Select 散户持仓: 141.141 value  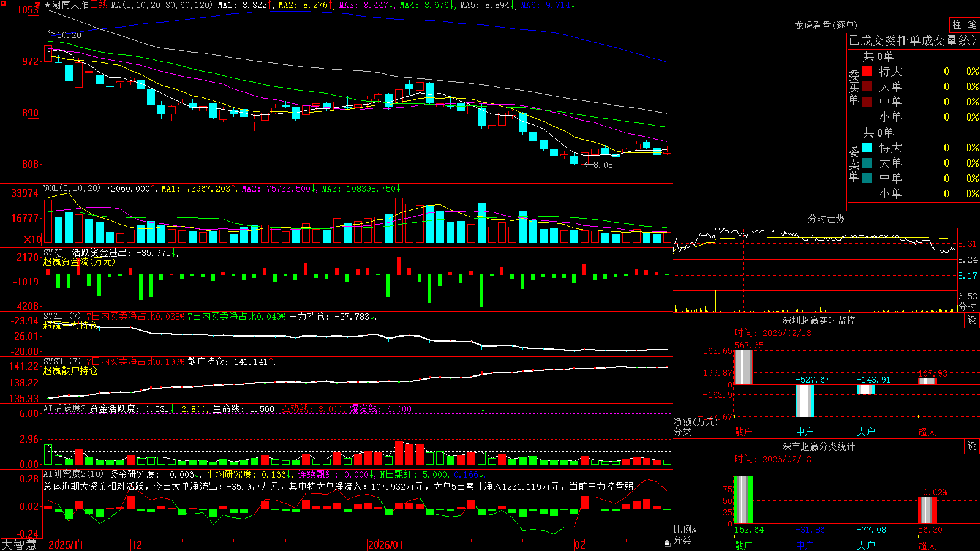pyautogui.click(x=227, y=362)
